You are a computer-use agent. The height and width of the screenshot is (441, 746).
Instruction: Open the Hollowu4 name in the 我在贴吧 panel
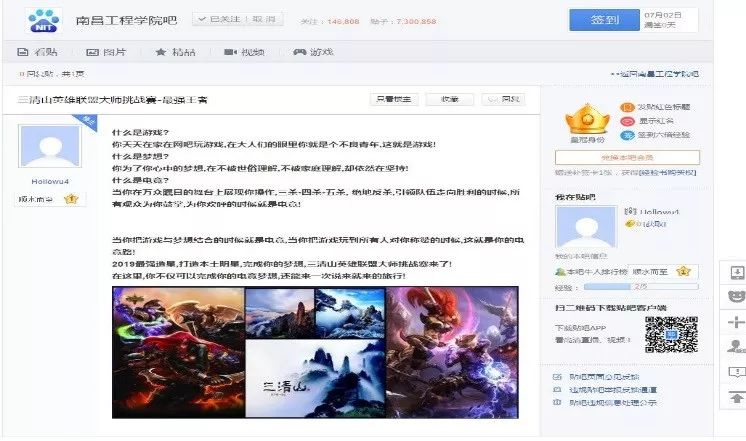[x=659, y=212]
